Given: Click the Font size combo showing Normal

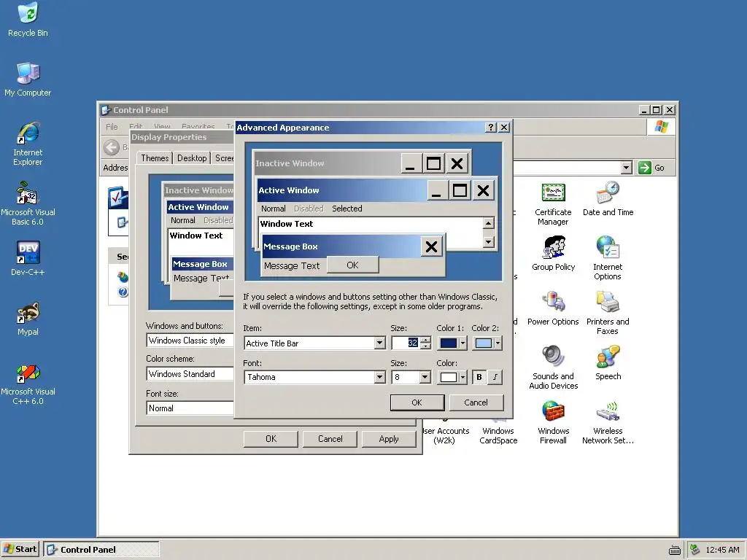Looking at the screenshot, I should (x=190, y=408).
